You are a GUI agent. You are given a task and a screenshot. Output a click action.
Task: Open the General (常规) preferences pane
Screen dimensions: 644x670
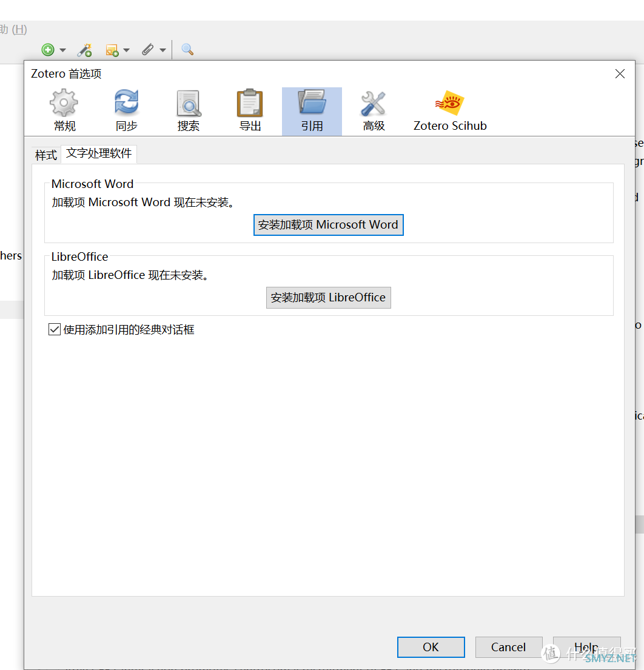pos(64,111)
